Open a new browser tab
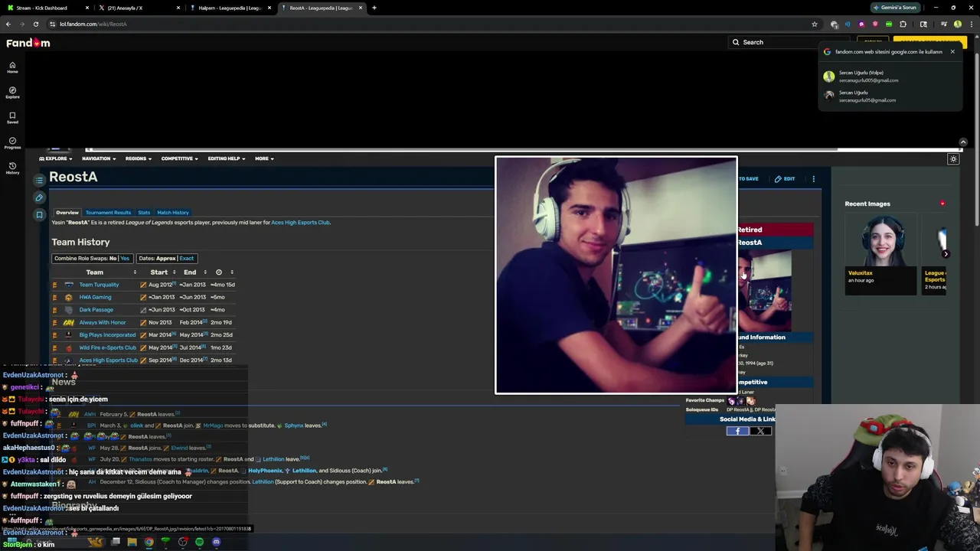This screenshot has width=980, height=551. (x=374, y=8)
